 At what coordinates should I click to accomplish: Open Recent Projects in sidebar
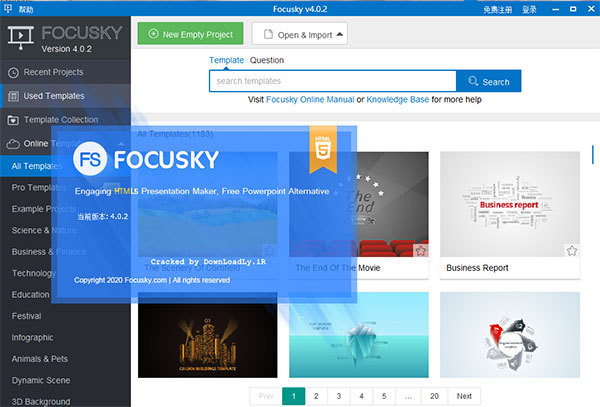click(x=65, y=72)
